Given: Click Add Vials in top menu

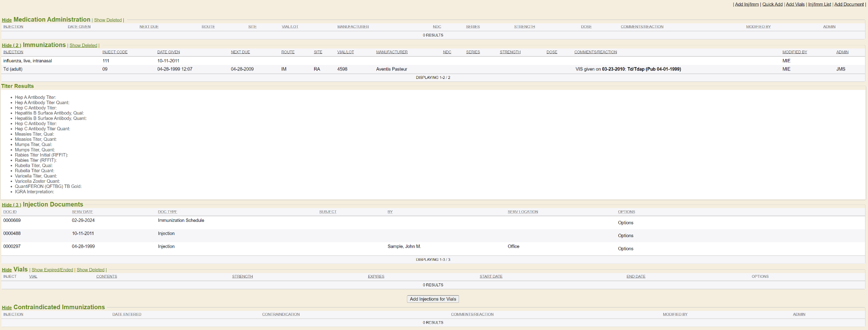Looking at the screenshot, I should pos(795,4).
